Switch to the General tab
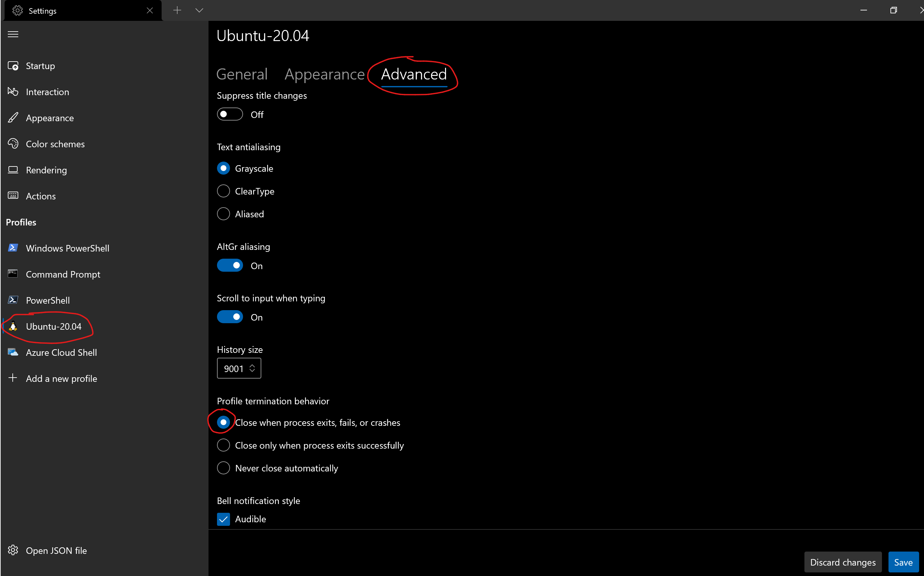Screen dimensions: 924x576 click(x=242, y=74)
